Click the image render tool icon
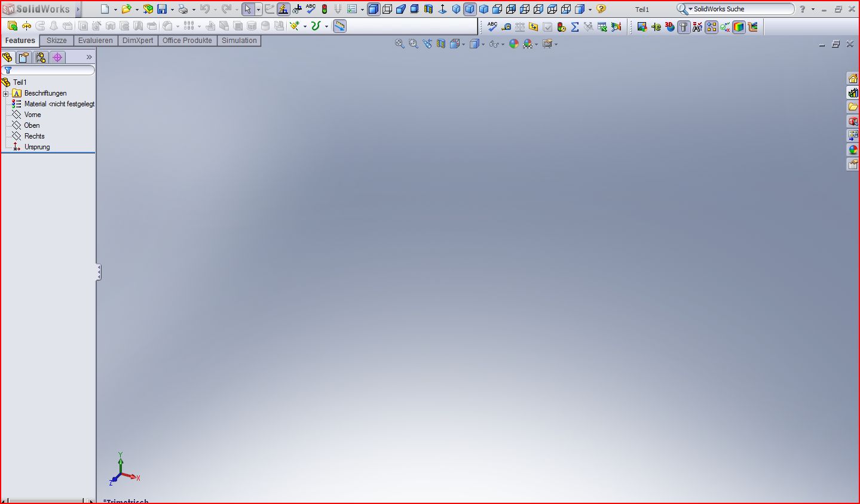 click(642, 27)
